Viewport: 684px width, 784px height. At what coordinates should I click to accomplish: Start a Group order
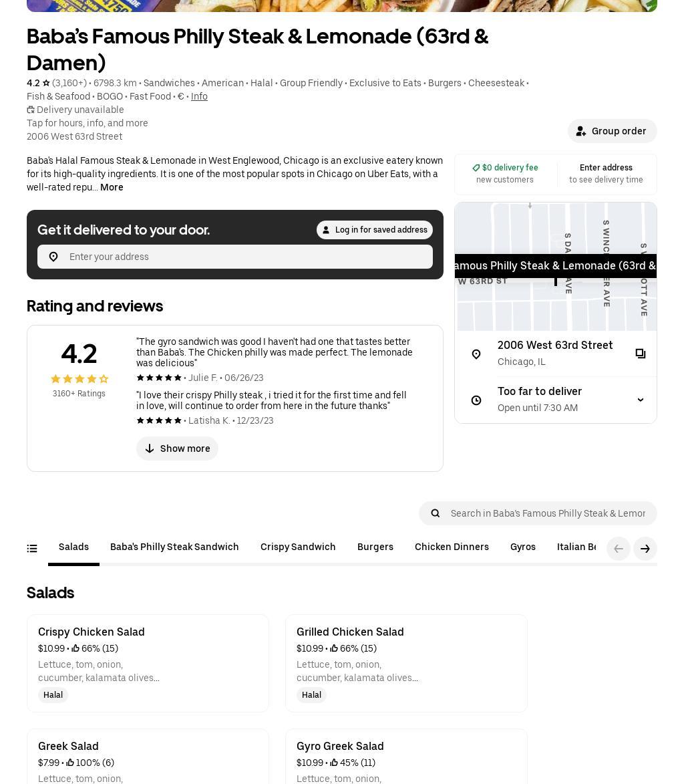click(612, 131)
